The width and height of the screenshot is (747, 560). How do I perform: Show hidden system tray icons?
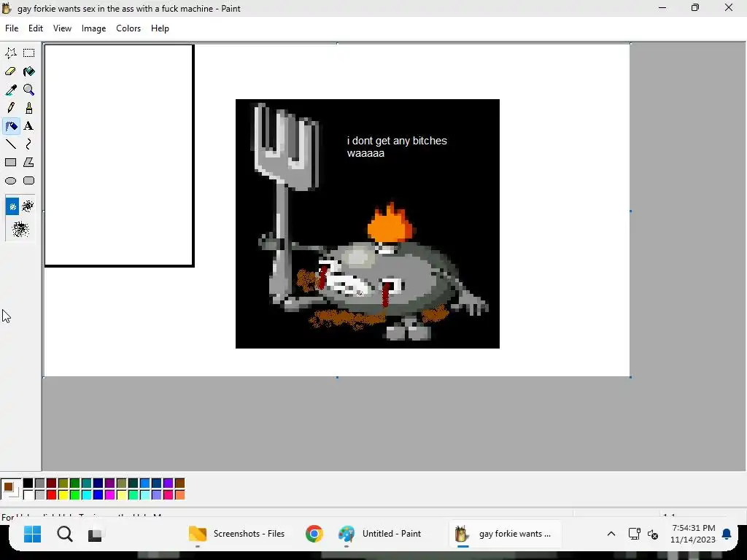pyautogui.click(x=611, y=534)
